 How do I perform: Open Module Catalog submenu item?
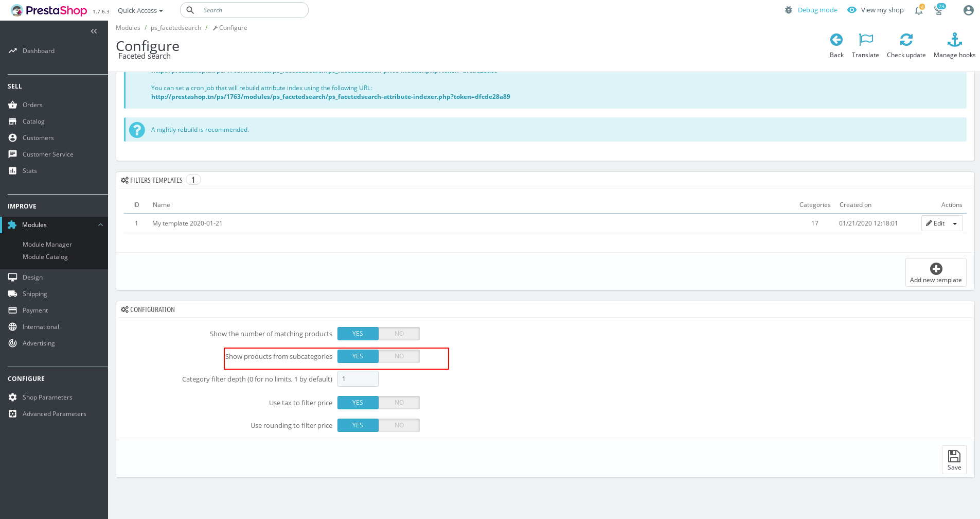[45, 257]
